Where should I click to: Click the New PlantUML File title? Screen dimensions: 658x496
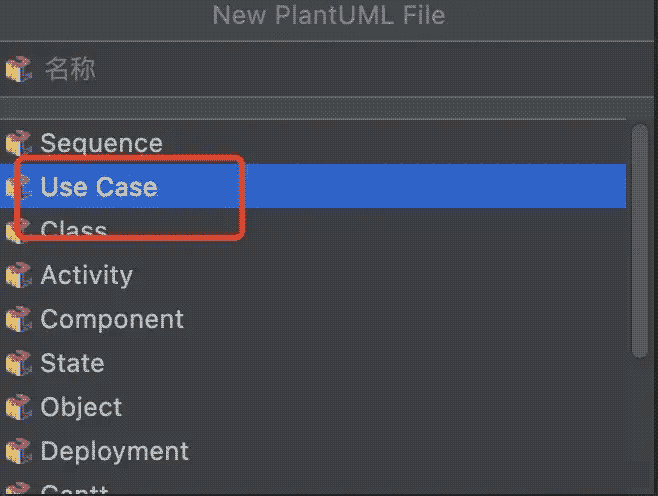click(x=329, y=16)
